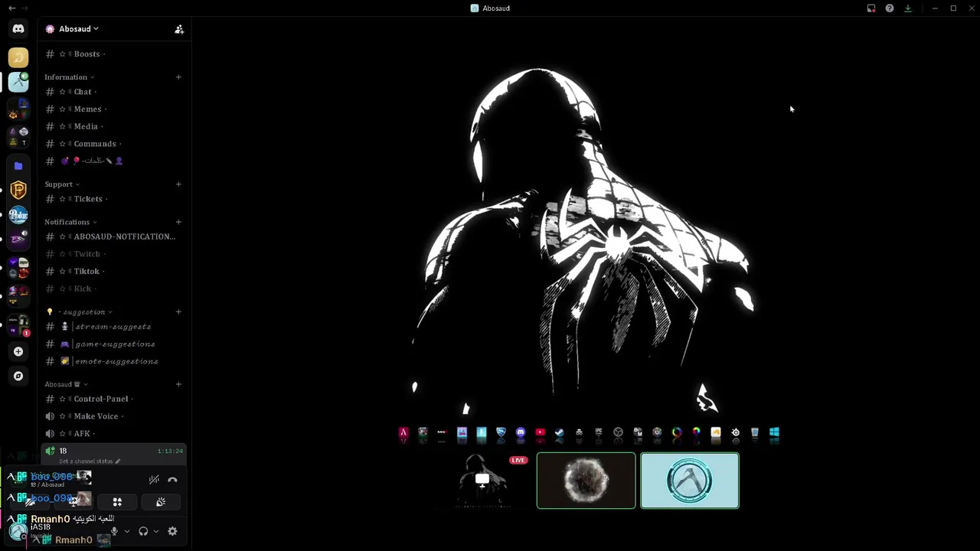Collapse the Information category

point(69,77)
